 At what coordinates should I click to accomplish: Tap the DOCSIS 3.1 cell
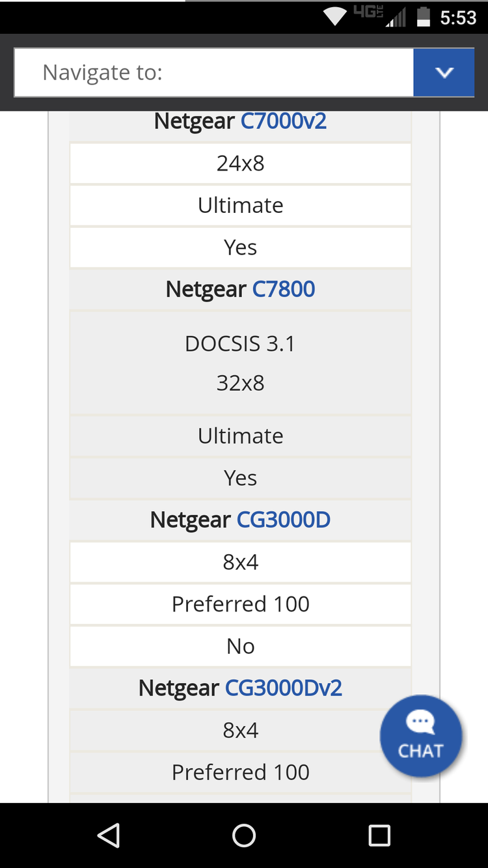coord(240,344)
